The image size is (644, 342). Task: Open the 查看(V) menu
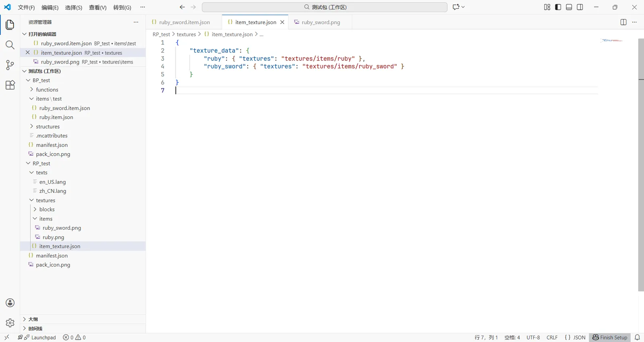[x=98, y=7]
